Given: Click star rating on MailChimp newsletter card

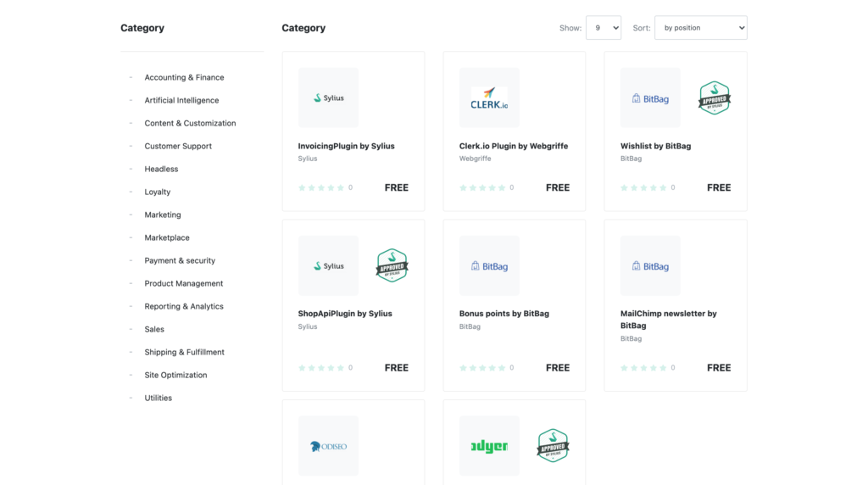Looking at the screenshot, I should 643,368.
